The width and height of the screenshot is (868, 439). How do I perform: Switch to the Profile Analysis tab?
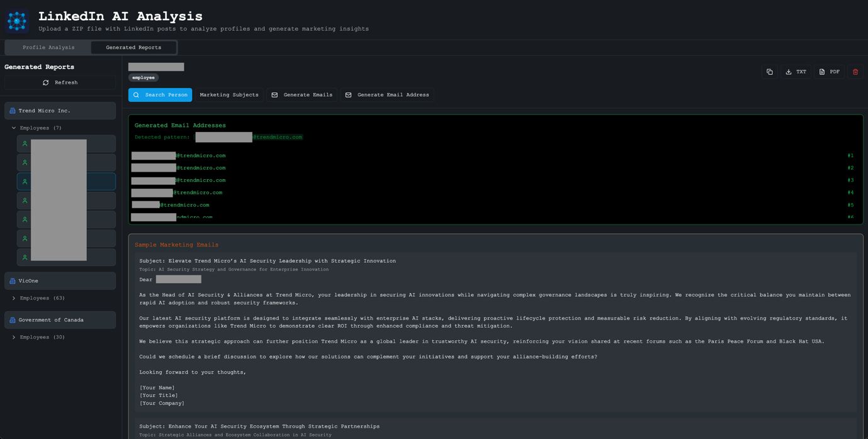48,48
